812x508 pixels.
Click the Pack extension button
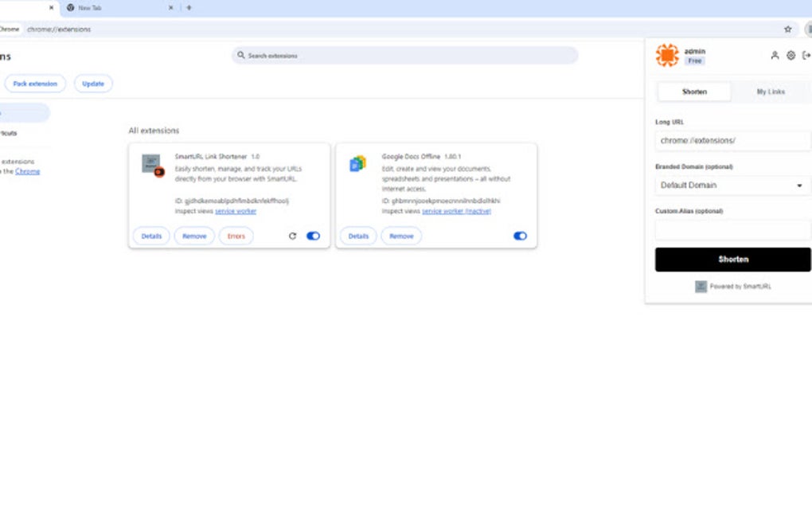click(35, 84)
